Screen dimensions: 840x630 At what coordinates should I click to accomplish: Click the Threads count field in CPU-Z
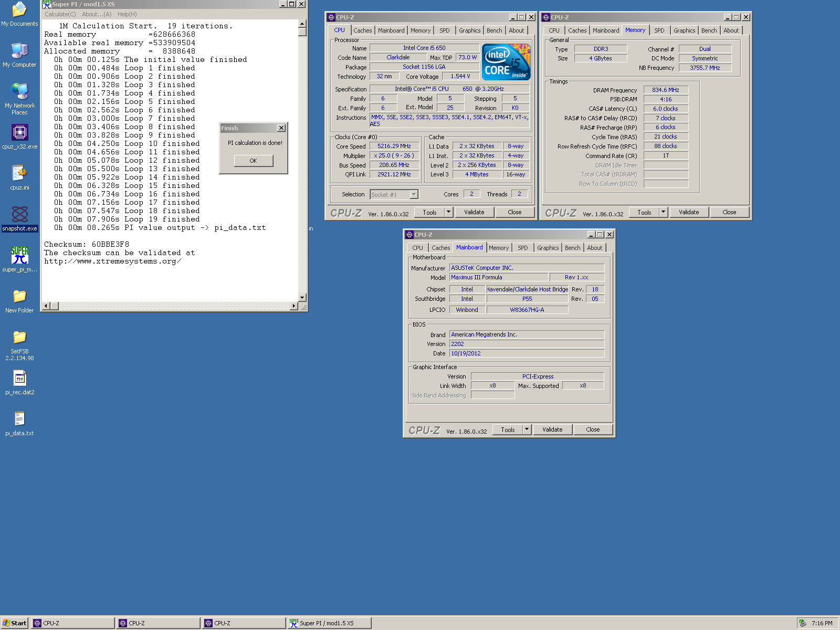520,194
